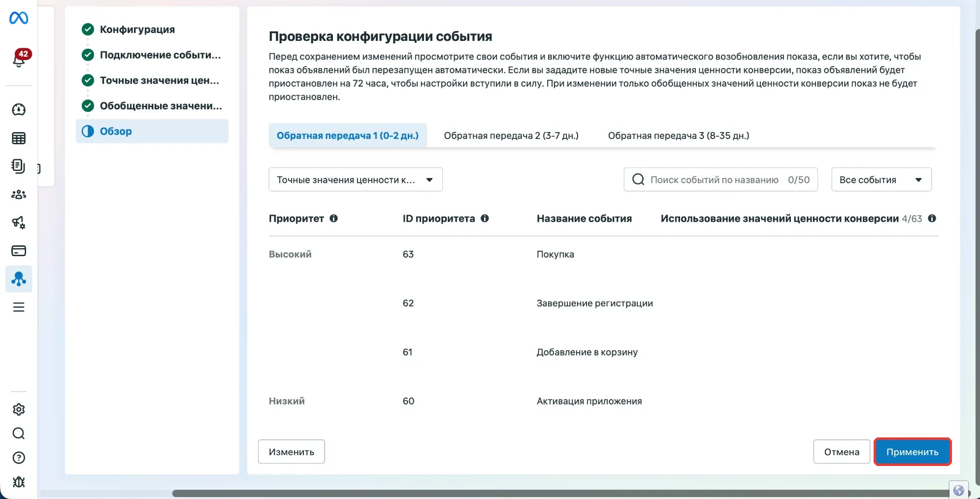
Task: Go to Подключение событи... step
Action: click(152, 55)
